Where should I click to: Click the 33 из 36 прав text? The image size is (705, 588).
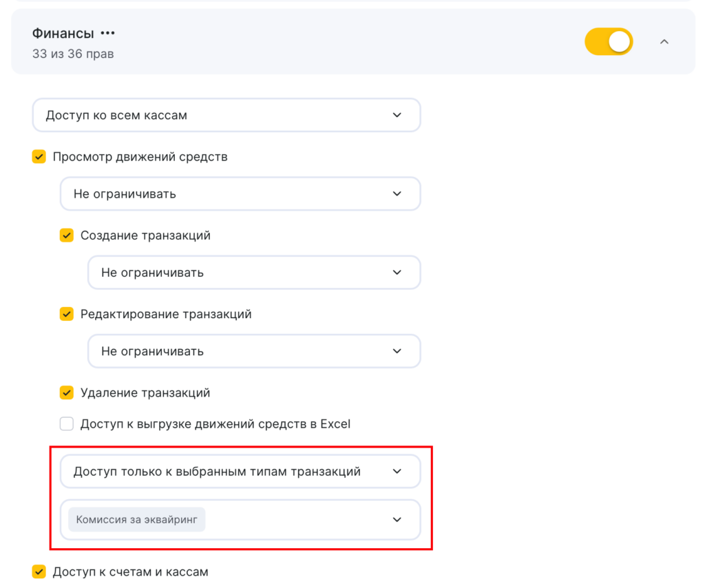pos(73,53)
